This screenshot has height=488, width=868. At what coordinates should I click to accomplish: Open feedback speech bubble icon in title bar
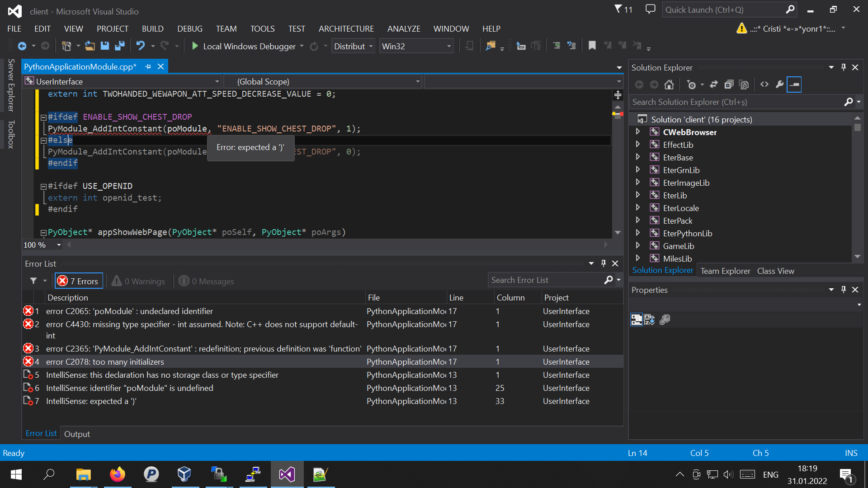pyautogui.click(x=650, y=9)
